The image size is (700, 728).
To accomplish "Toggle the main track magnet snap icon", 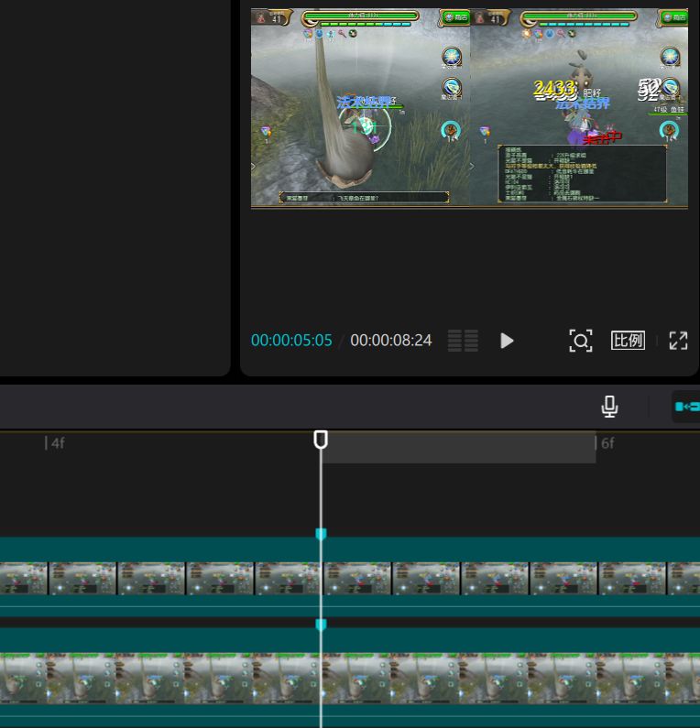I will [687, 407].
